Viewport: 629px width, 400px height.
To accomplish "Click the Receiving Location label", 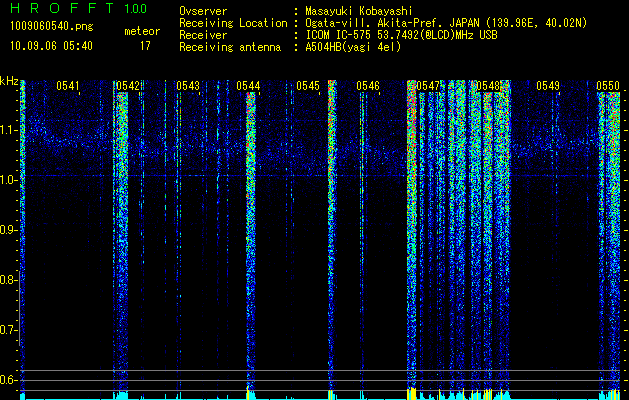I will pyautogui.click(x=233, y=23).
